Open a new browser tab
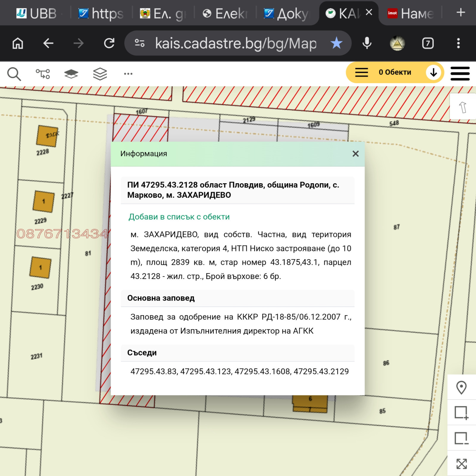Screen dimensions: 476x476 tap(461, 12)
